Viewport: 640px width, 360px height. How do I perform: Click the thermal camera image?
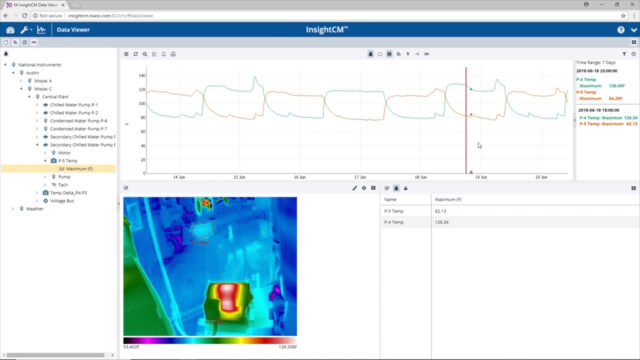[210, 267]
